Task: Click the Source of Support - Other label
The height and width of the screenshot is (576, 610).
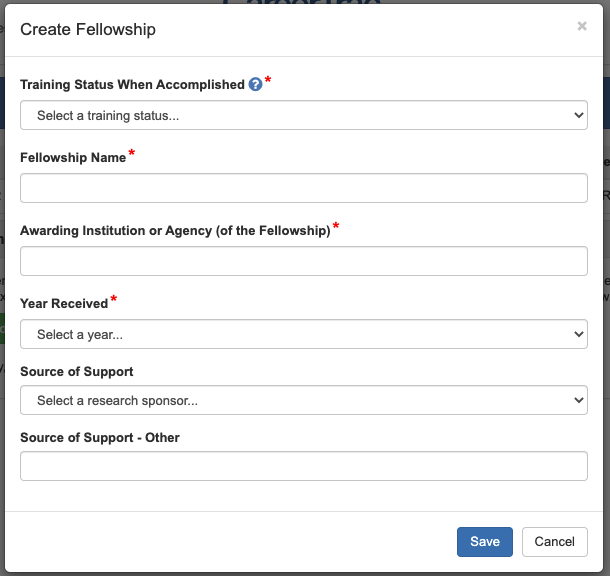Action: point(100,438)
